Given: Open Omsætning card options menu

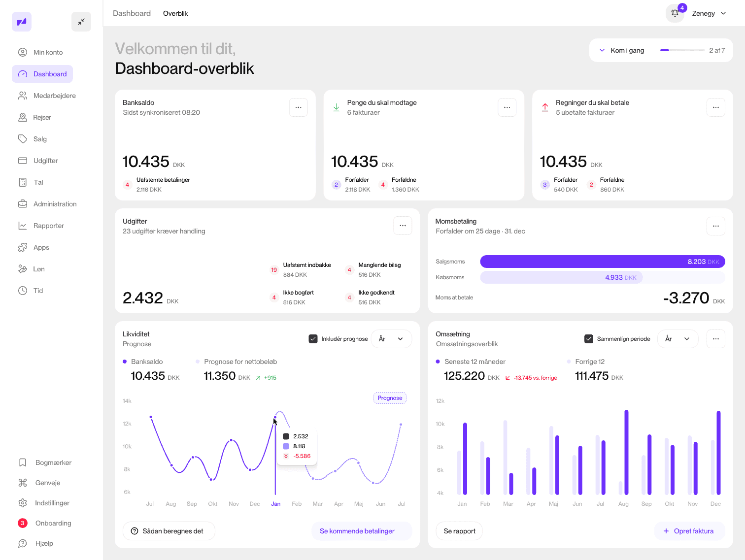Looking at the screenshot, I should (715, 339).
